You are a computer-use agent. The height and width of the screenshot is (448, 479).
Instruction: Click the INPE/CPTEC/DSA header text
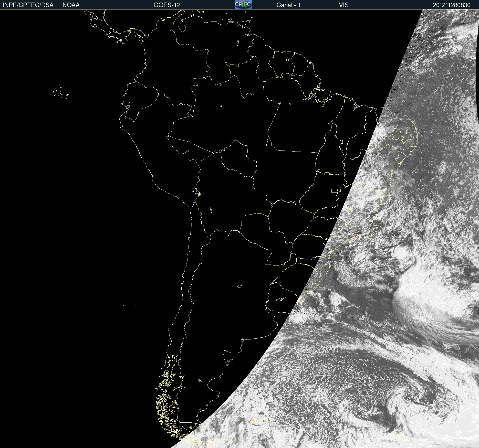coord(28,5)
